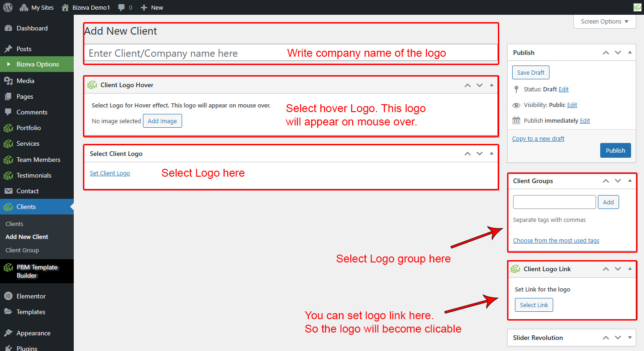The height and width of the screenshot is (351, 644).
Task: Open the Screen Options dropdown
Action: click(604, 22)
